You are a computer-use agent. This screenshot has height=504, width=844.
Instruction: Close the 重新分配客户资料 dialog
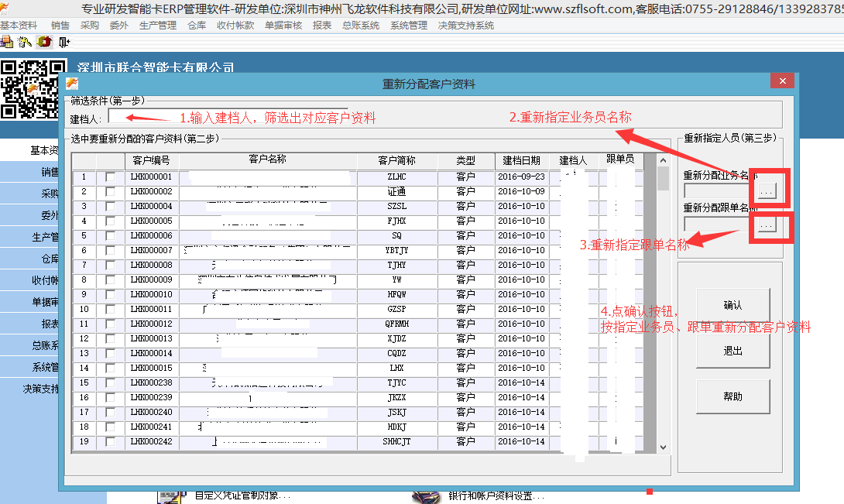click(782, 81)
